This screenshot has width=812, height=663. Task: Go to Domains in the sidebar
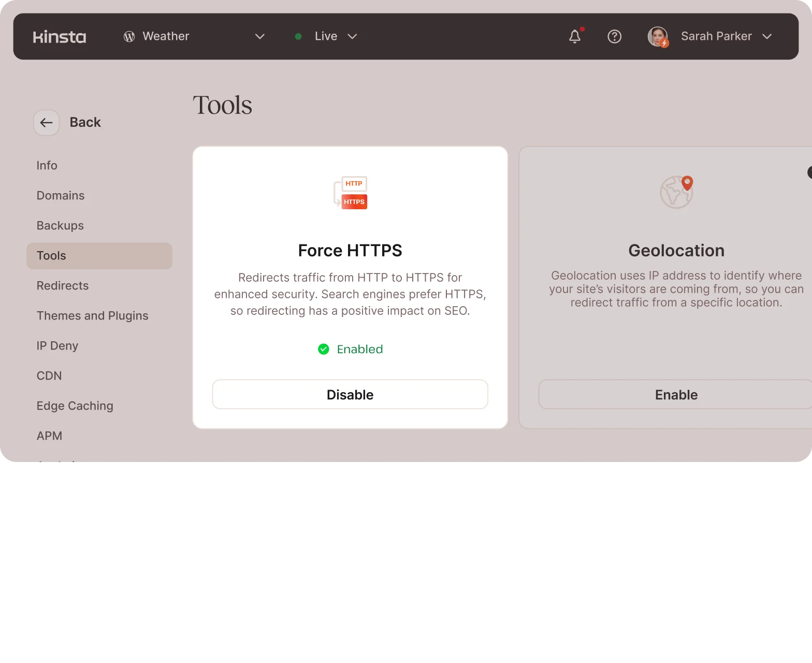pyautogui.click(x=61, y=196)
